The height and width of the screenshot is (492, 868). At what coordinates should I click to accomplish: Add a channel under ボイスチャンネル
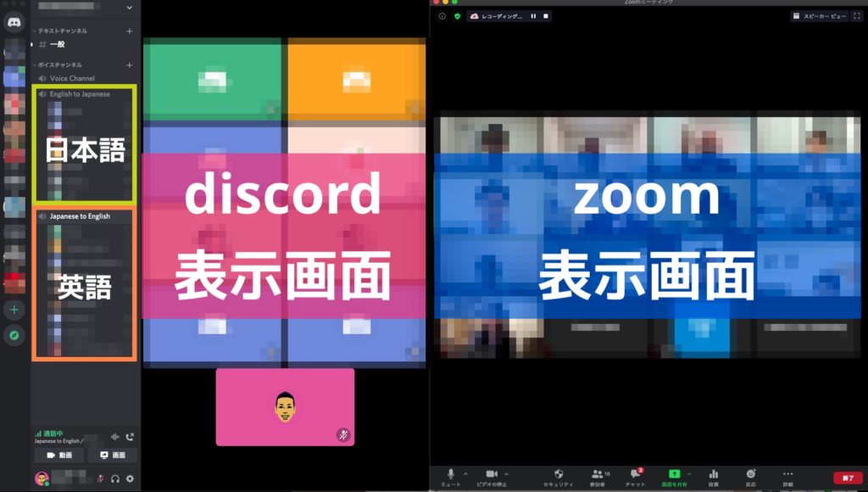coord(130,64)
